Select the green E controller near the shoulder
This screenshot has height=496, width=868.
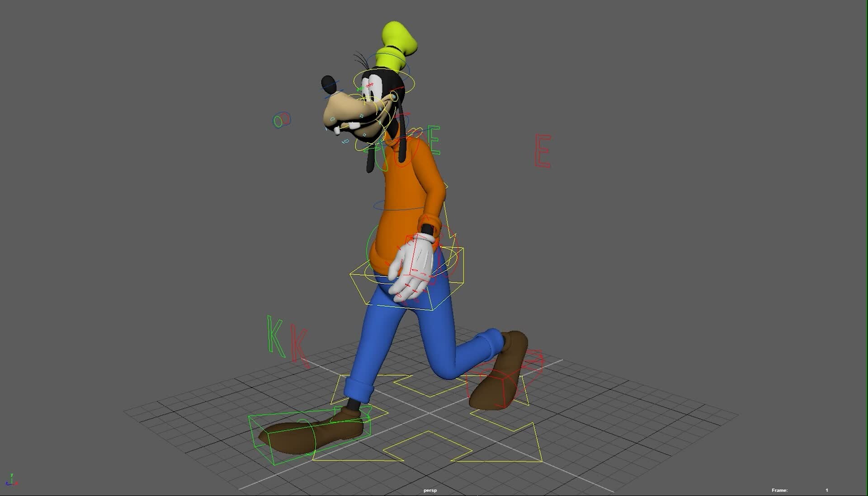click(435, 138)
